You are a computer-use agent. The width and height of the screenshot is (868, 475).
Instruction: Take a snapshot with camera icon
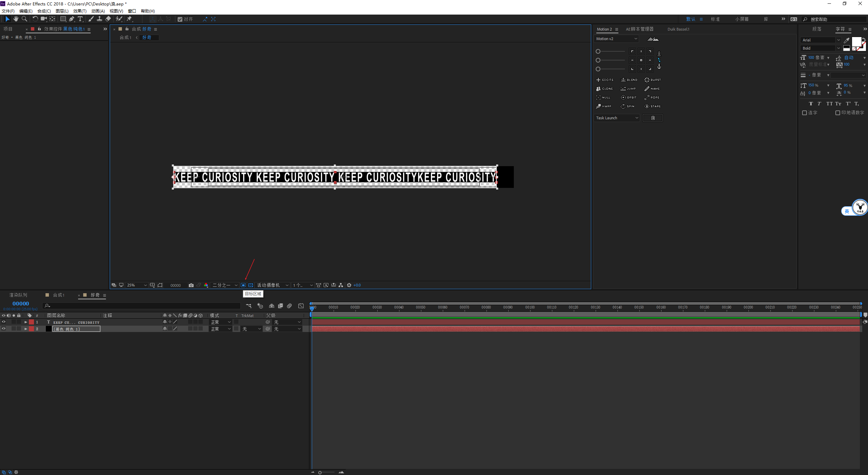[x=191, y=285]
